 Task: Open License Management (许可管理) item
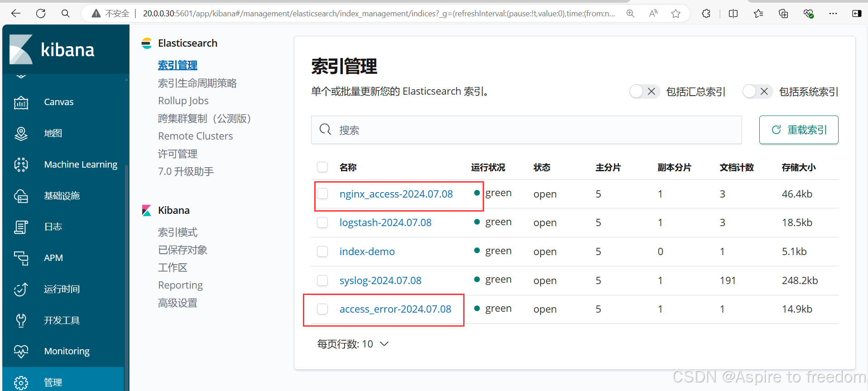[x=177, y=154]
